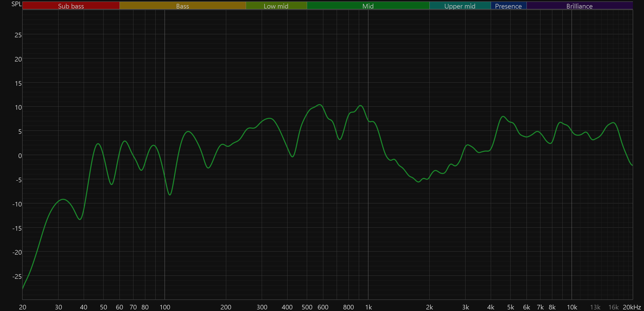
Task: Click the 25 dB level label
Action: coord(18,35)
